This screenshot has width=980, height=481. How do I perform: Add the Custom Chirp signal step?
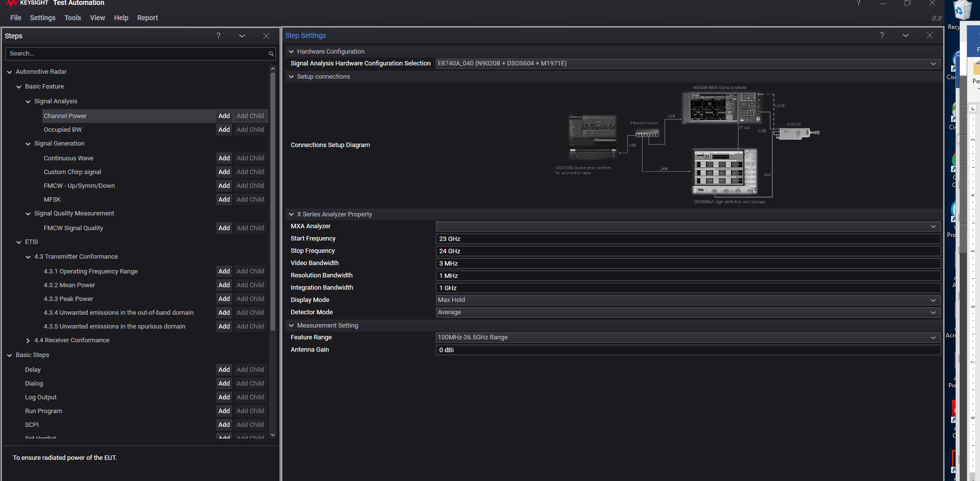click(x=224, y=172)
